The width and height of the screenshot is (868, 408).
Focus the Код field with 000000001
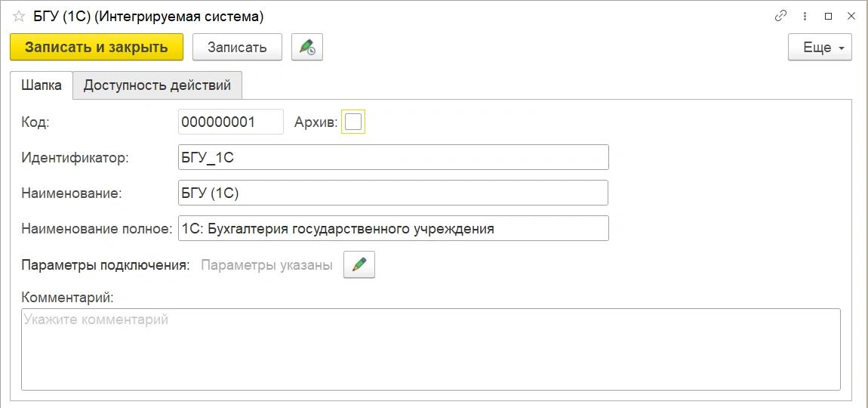231,122
